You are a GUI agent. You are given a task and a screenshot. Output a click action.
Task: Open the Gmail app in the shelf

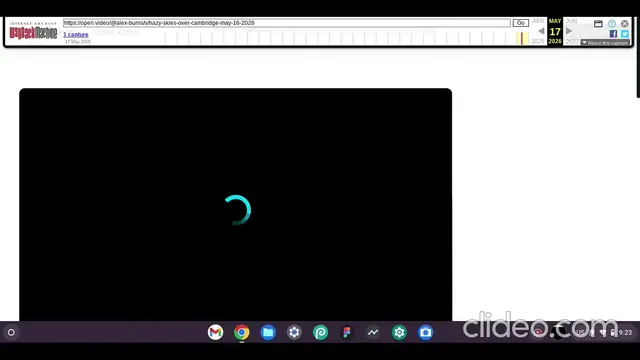pos(215,332)
